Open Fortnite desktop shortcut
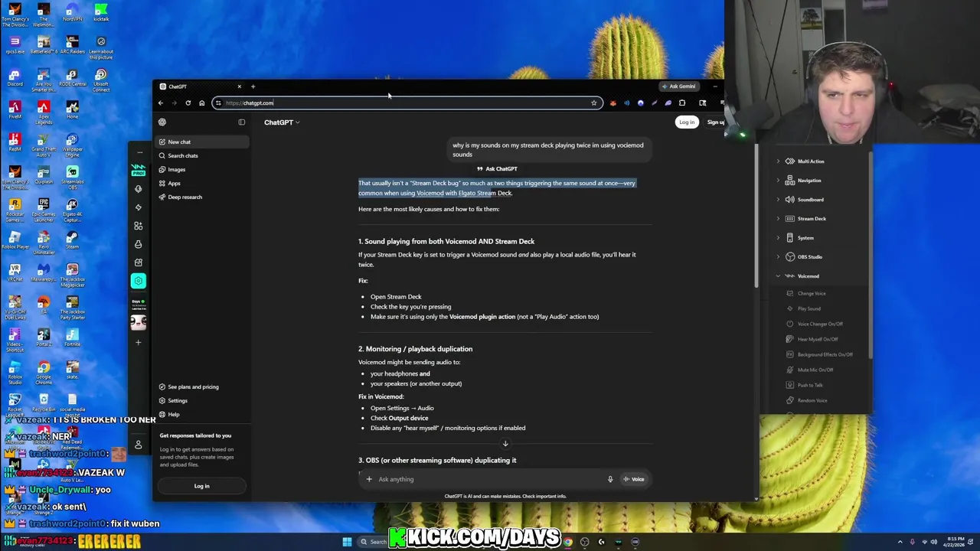980x551 pixels. [72, 337]
